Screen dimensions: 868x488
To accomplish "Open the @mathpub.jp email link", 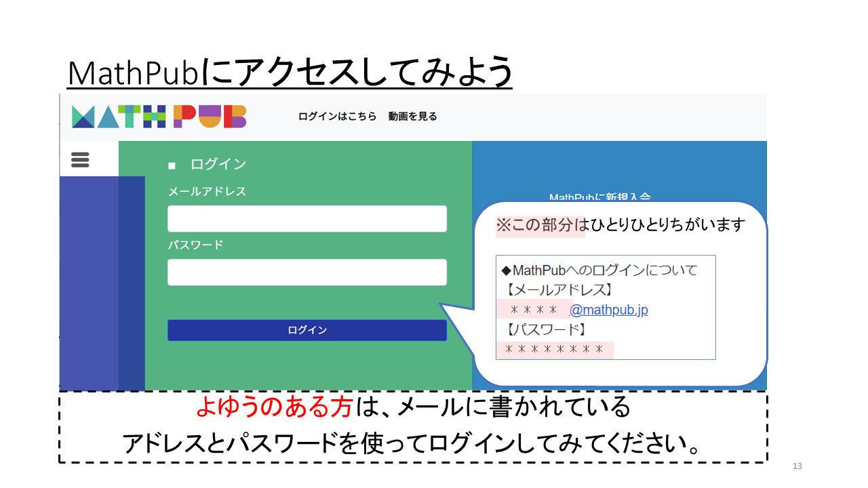I will coord(608,310).
